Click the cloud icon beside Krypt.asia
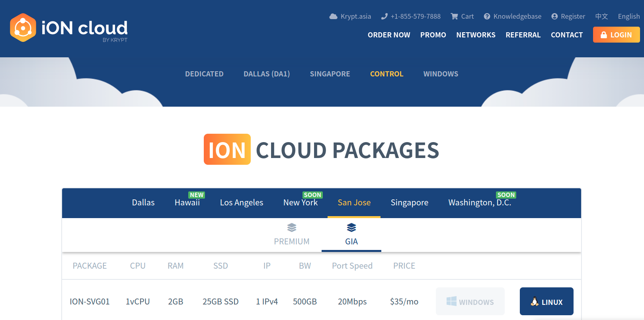The height and width of the screenshot is (320, 644). pos(334,16)
